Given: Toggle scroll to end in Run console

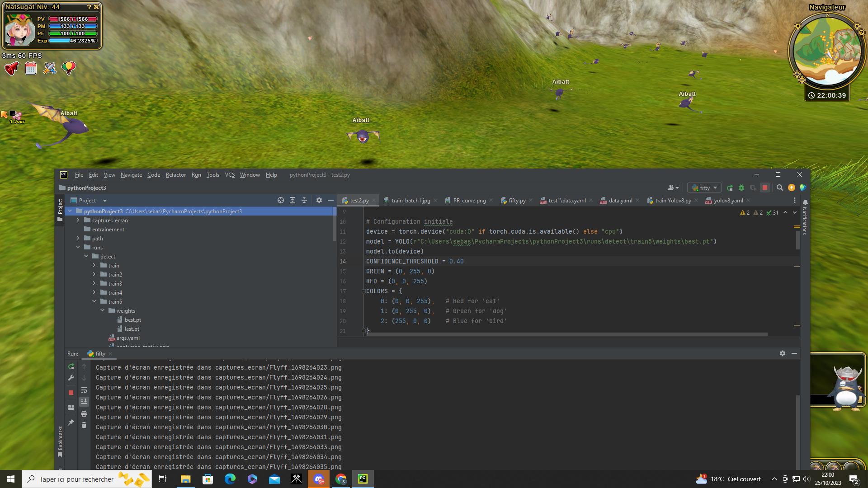Looking at the screenshot, I should point(84,402).
